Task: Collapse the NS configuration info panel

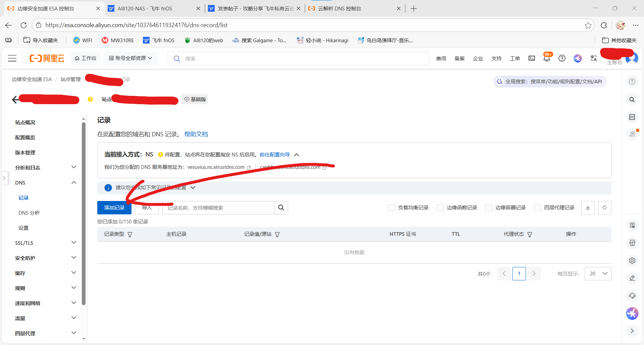Action: coord(297,155)
